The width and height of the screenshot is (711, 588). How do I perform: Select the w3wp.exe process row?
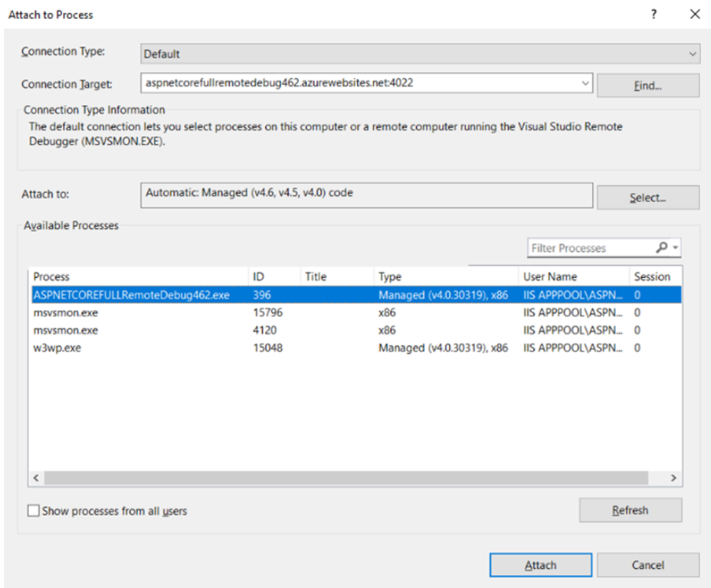pos(356,348)
